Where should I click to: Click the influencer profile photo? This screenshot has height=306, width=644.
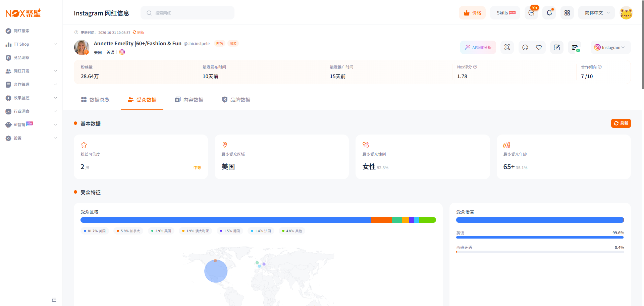coord(82,47)
